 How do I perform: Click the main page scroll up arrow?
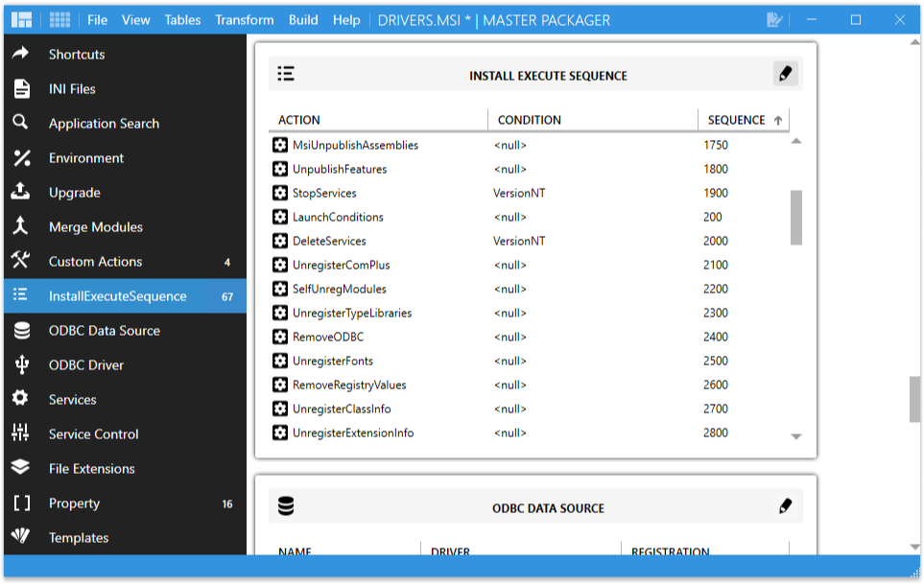tap(914, 42)
